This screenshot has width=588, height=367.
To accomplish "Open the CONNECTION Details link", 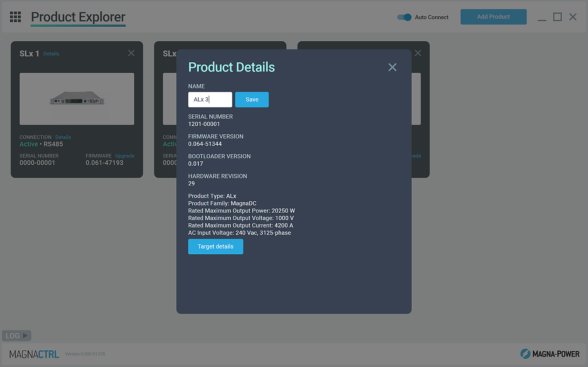I will click(63, 137).
